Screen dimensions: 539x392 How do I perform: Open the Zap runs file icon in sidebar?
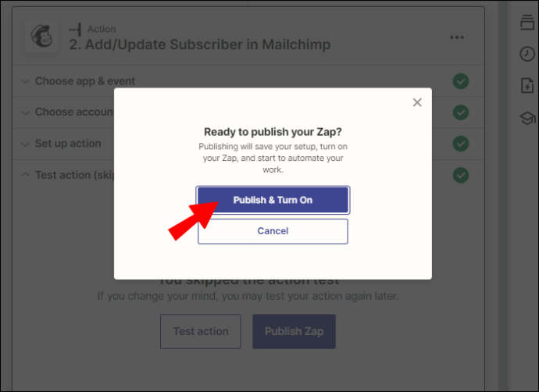(x=527, y=86)
